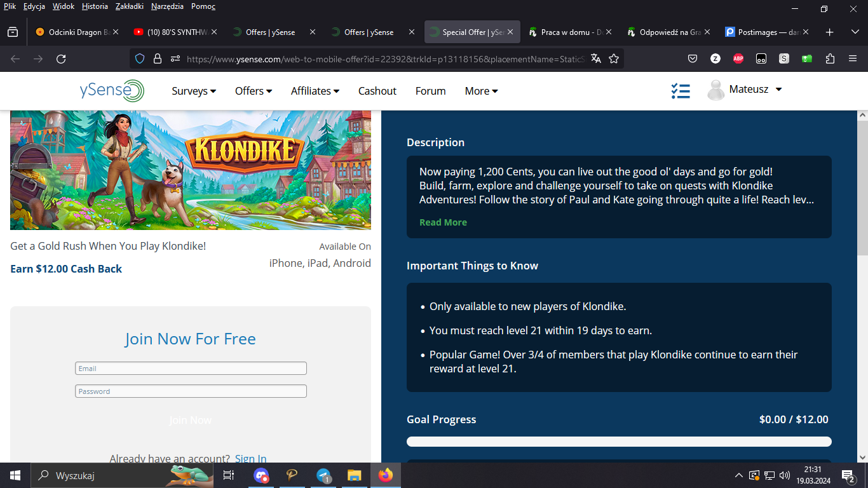Close the Special Offer tab

[x=510, y=32]
